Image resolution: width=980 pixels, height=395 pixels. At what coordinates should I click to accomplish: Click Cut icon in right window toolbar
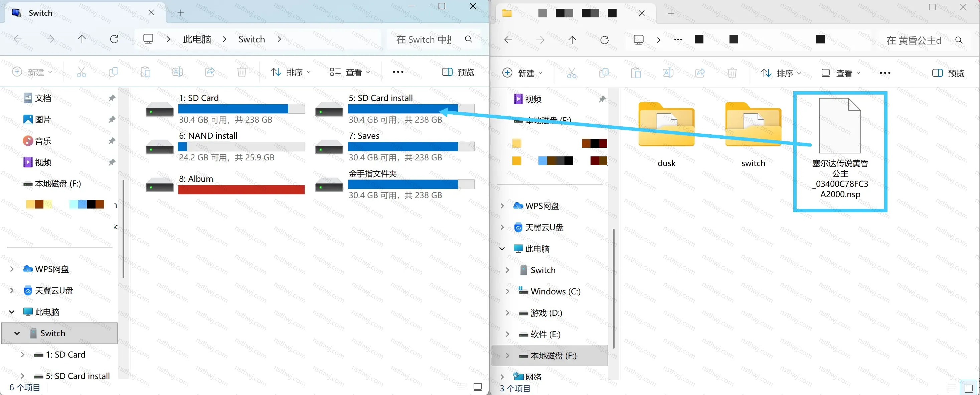point(572,73)
